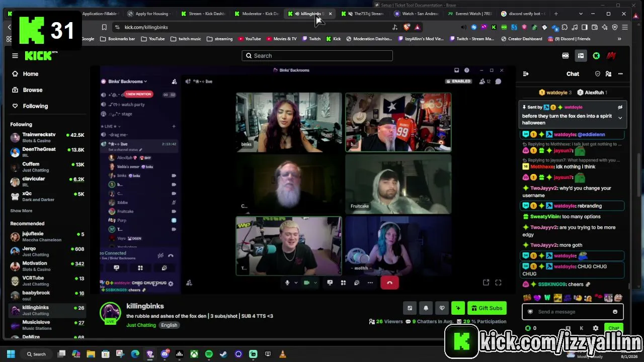Expand Binks' Backrooms server dropdown
Image resolution: width=644 pixels, height=362 pixels.
tap(128, 81)
